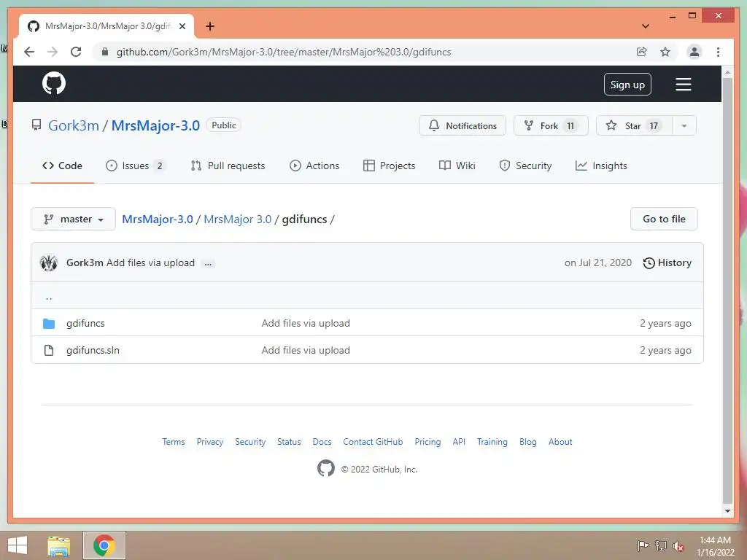The height and width of the screenshot is (560, 747).
Task: Open the Privacy footer link
Action: (210, 442)
